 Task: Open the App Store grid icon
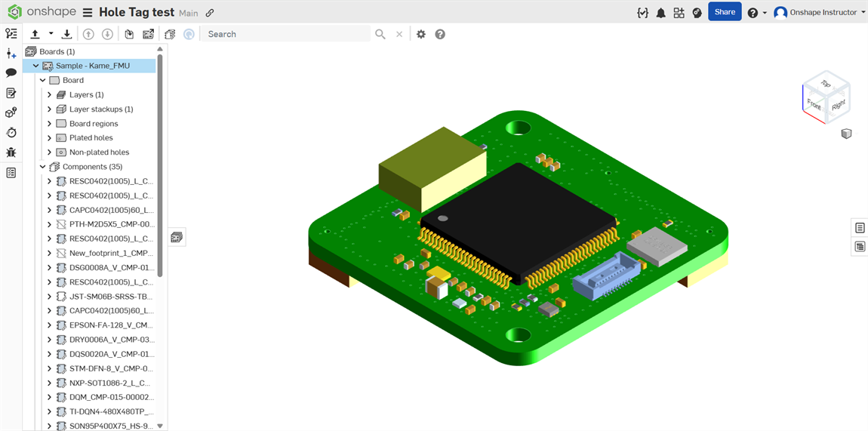pos(679,13)
